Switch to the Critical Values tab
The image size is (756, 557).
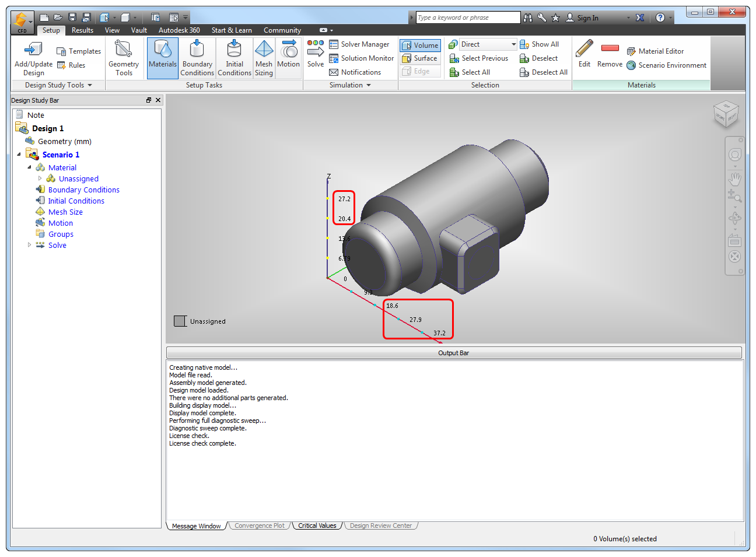click(317, 526)
